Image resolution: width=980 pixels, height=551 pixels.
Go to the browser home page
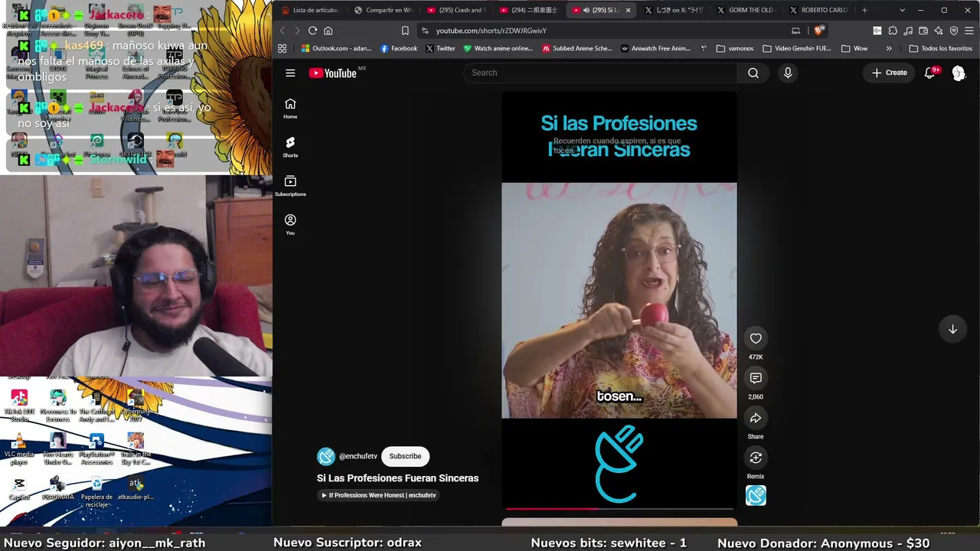(x=328, y=31)
